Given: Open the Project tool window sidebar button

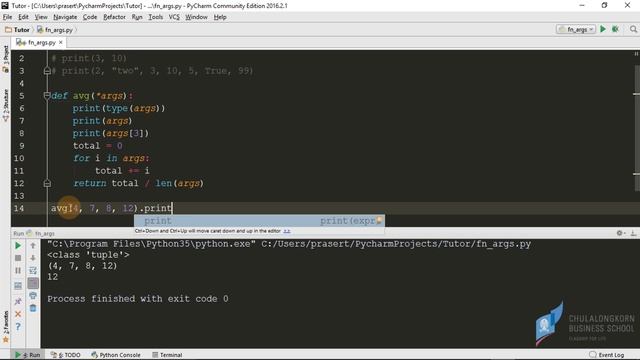Looking at the screenshot, I should [6, 59].
